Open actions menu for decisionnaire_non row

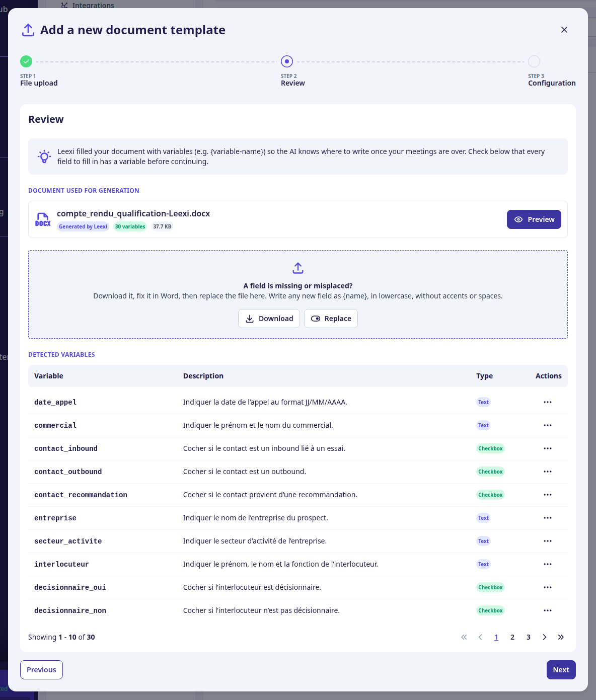click(x=548, y=610)
